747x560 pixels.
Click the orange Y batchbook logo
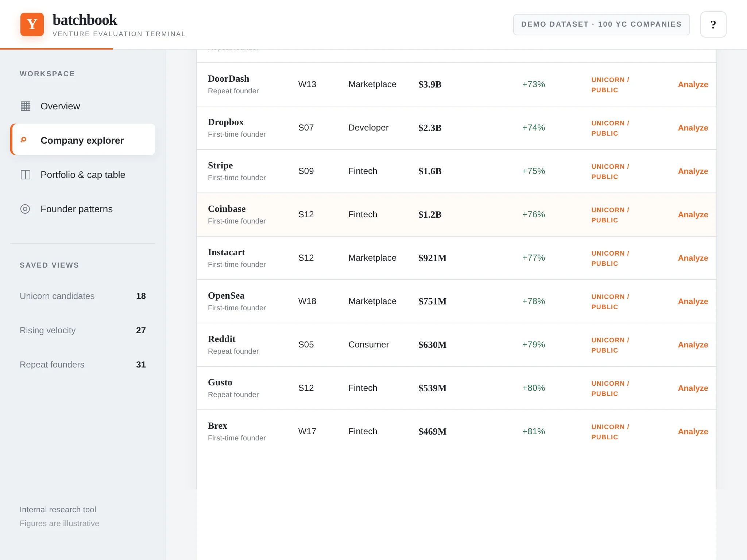click(32, 24)
